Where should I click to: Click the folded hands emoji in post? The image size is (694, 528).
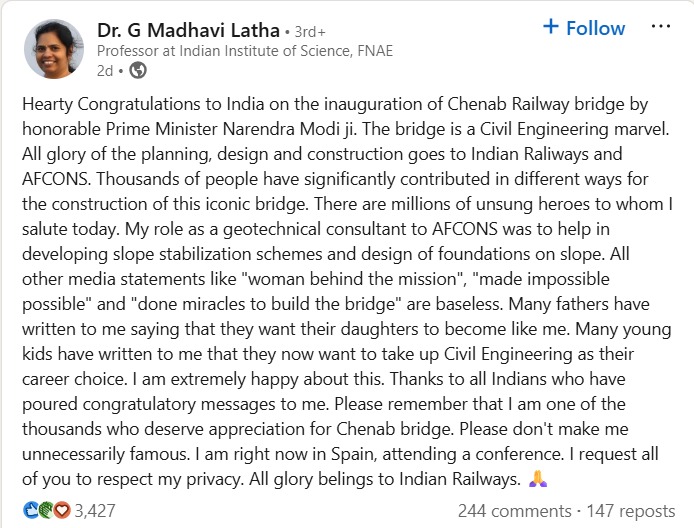(x=539, y=481)
